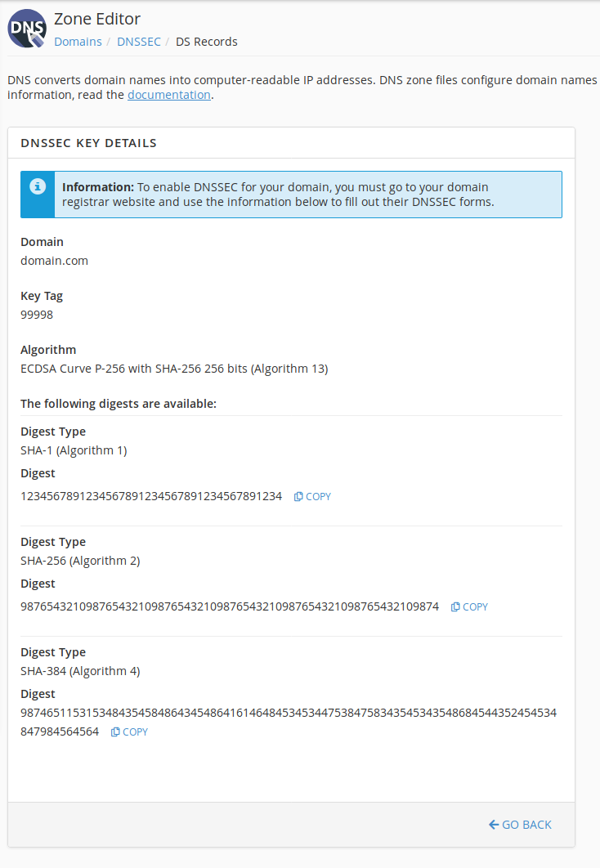Image resolution: width=600 pixels, height=868 pixels.
Task: Click the Zone Editor page title
Action: coord(97,19)
